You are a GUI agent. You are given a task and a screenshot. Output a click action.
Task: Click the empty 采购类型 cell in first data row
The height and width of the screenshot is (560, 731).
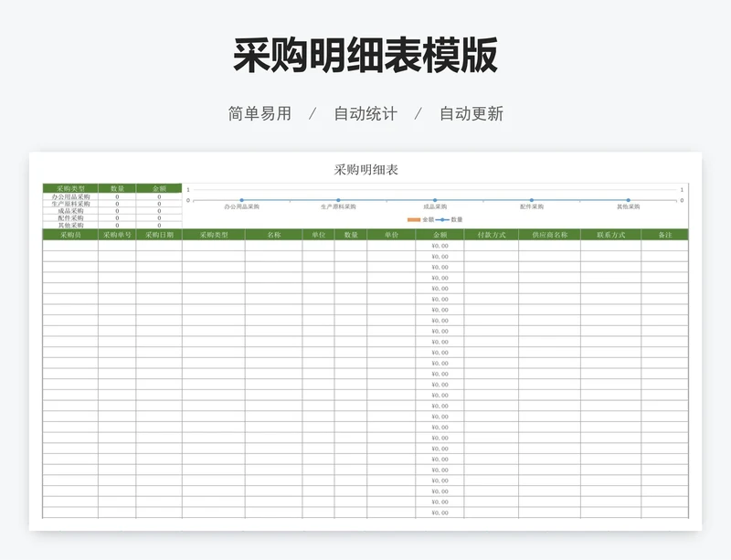tap(214, 246)
